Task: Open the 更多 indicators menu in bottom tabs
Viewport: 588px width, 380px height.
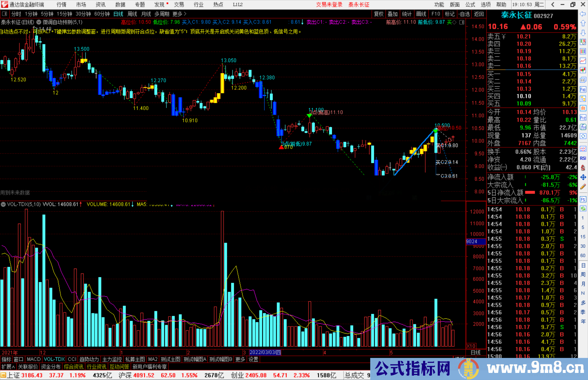Action: (x=240, y=359)
